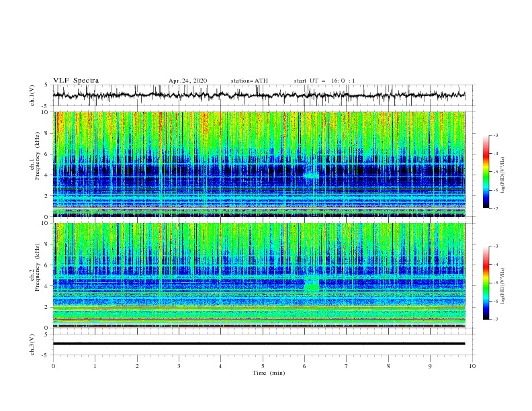Click the ch.2 color bar log(PSD) label

pos(503,286)
